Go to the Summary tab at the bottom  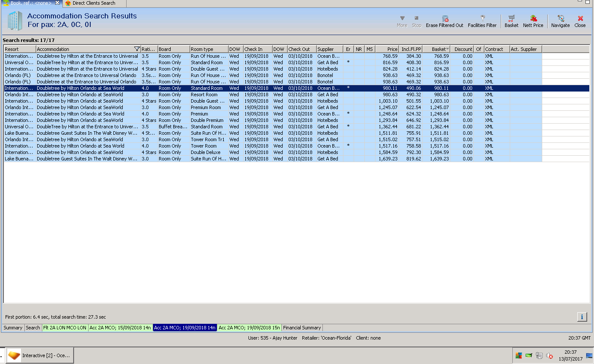tap(13, 328)
